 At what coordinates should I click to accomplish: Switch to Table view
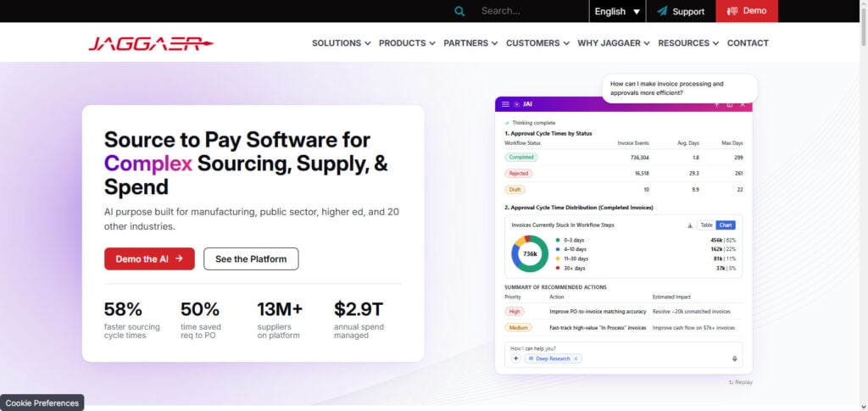coord(706,225)
